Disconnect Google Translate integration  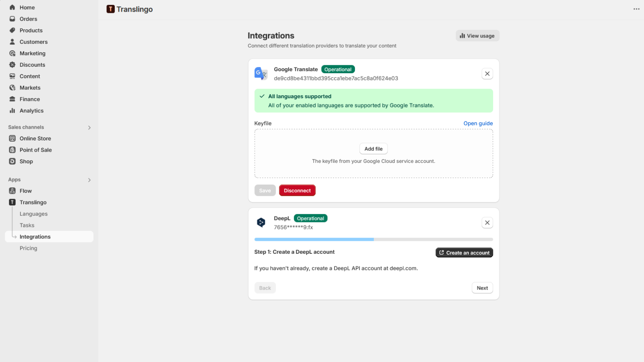[x=297, y=190]
